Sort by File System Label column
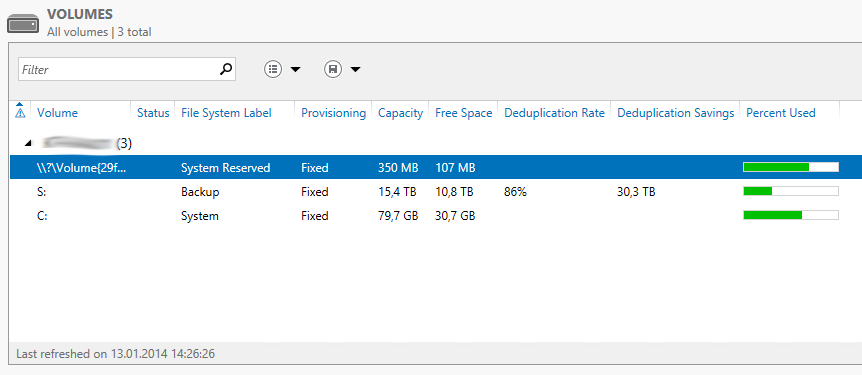862x375 pixels. pyautogui.click(x=226, y=113)
